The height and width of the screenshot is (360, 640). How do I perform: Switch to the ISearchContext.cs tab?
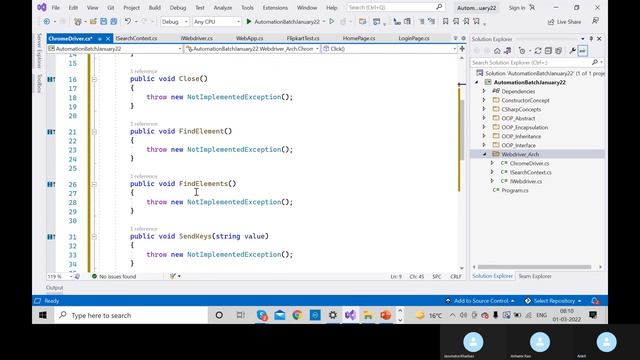(x=136, y=38)
